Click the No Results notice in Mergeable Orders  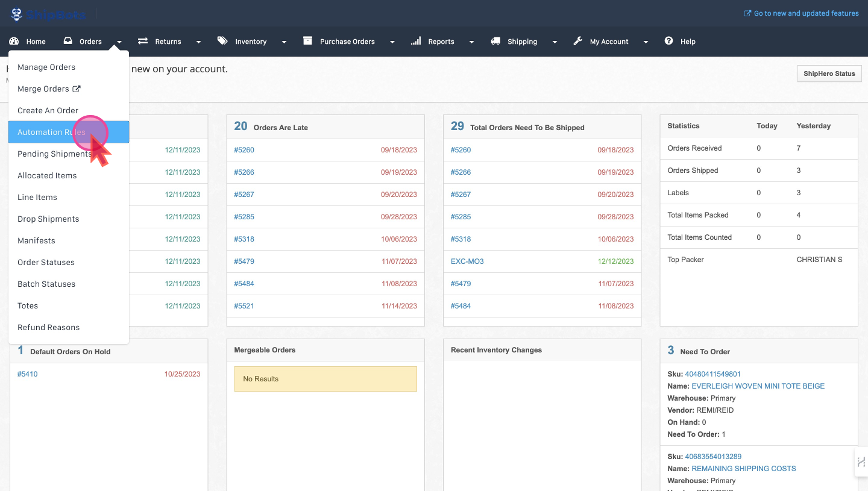[x=325, y=379]
